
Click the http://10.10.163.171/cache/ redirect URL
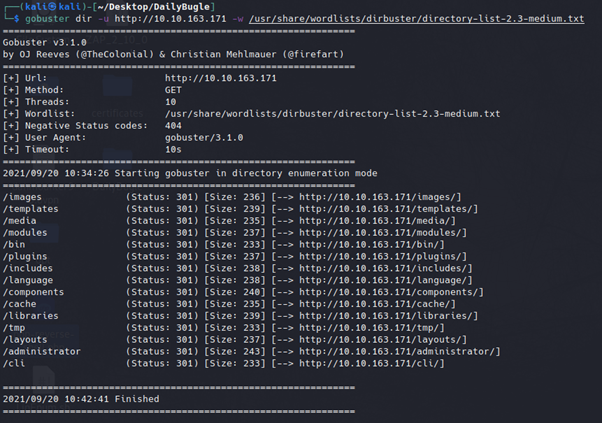[x=375, y=304]
